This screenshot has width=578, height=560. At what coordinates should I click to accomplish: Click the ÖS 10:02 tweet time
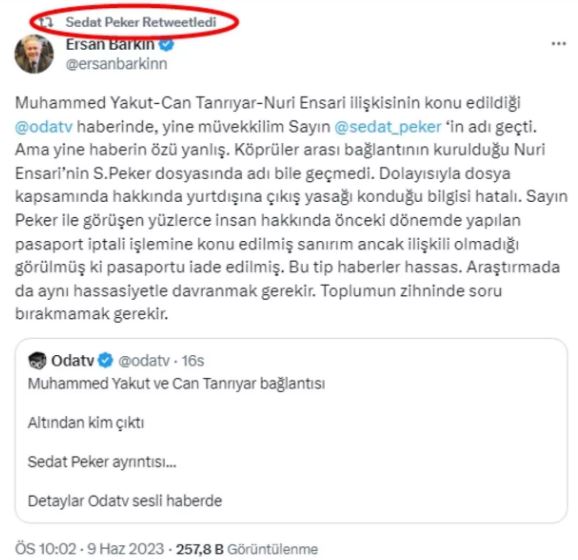46,549
